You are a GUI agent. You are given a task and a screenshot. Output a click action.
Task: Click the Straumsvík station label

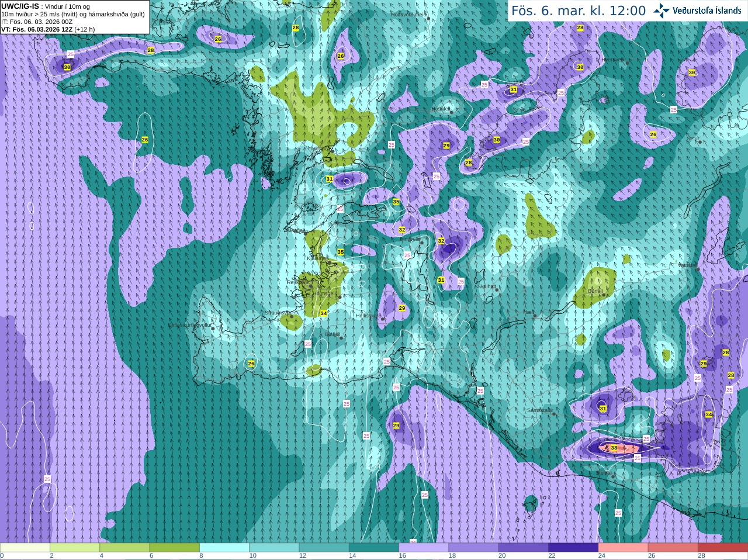278,313
